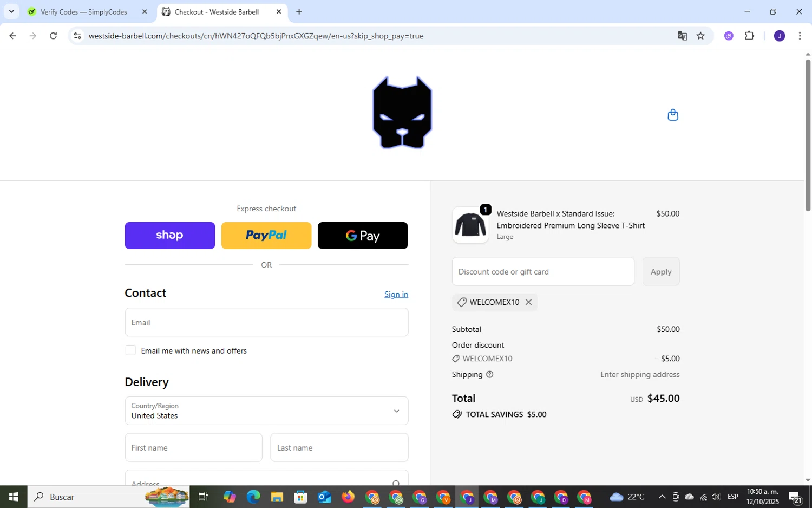Open the Extensions puzzle icon
812x508 pixels.
[749, 36]
